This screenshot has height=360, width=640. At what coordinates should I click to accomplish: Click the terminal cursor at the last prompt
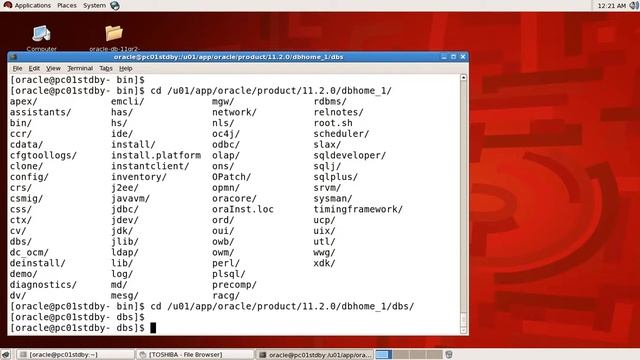tap(153, 328)
